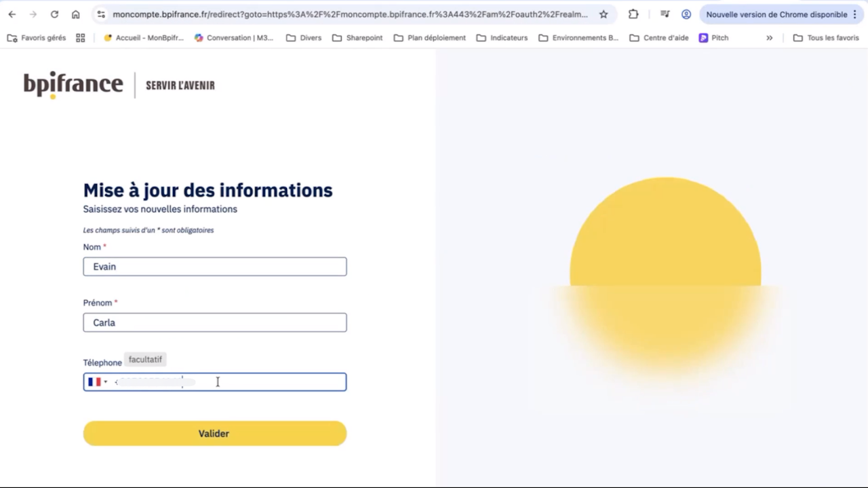Open the Indicateurs bookmark folder
The image size is (868, 488).
click(502, 38)
